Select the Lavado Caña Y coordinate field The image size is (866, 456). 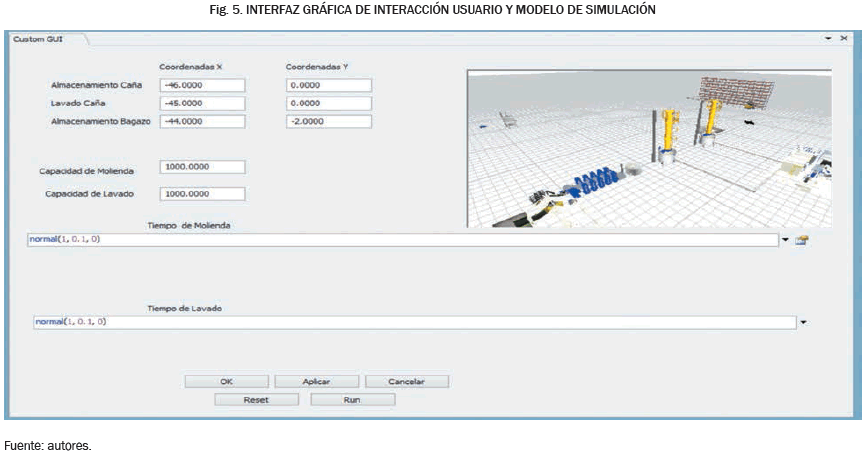[328, 104]
